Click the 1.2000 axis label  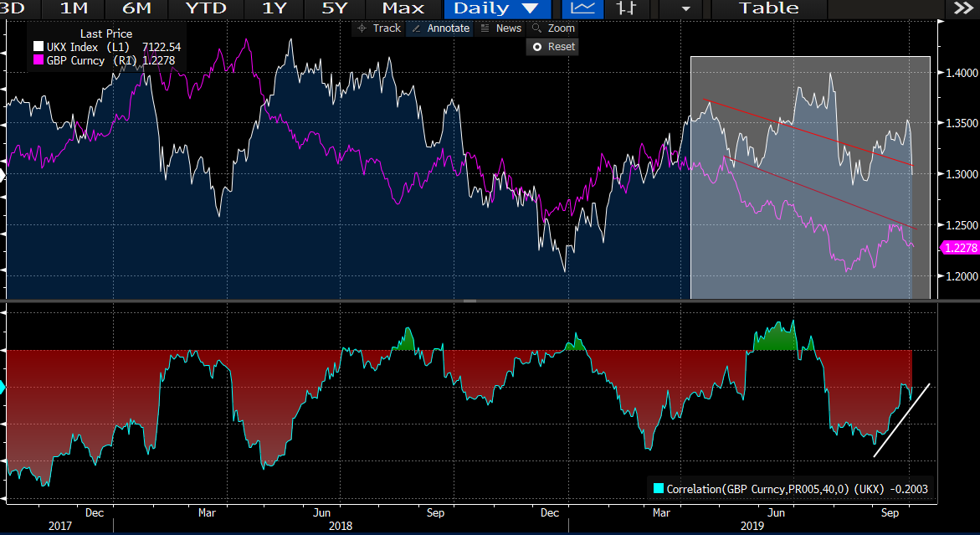(962, 276)
